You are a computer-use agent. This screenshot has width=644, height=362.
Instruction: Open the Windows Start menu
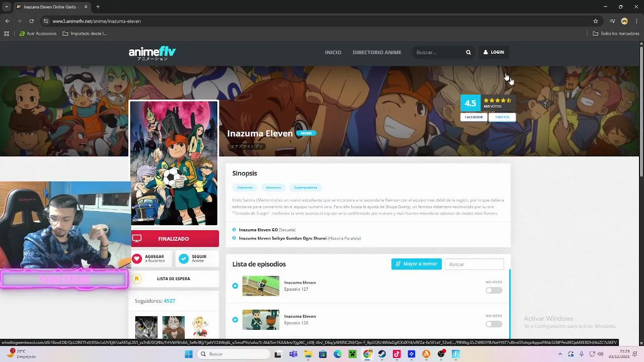coord(189,354)
